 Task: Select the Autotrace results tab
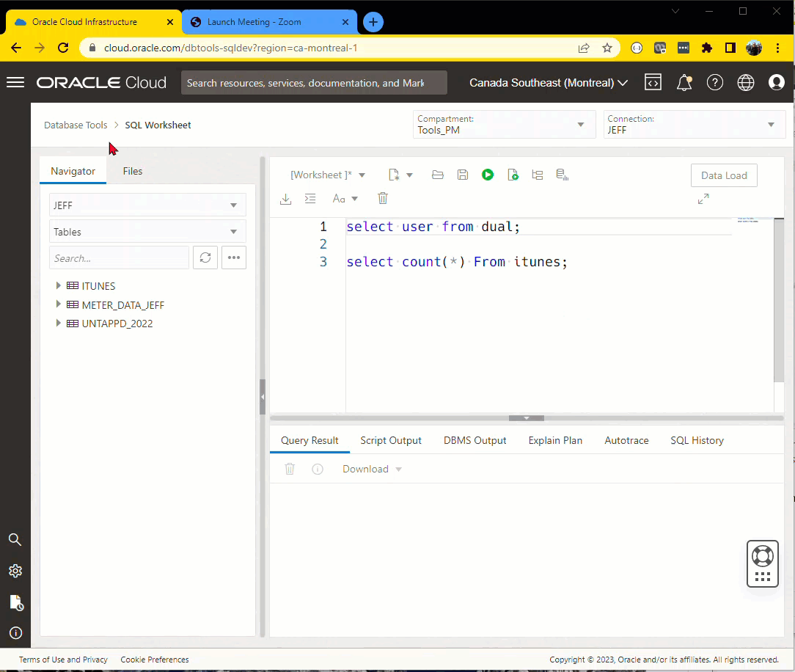pyautogui.click(x=626, y=440)
